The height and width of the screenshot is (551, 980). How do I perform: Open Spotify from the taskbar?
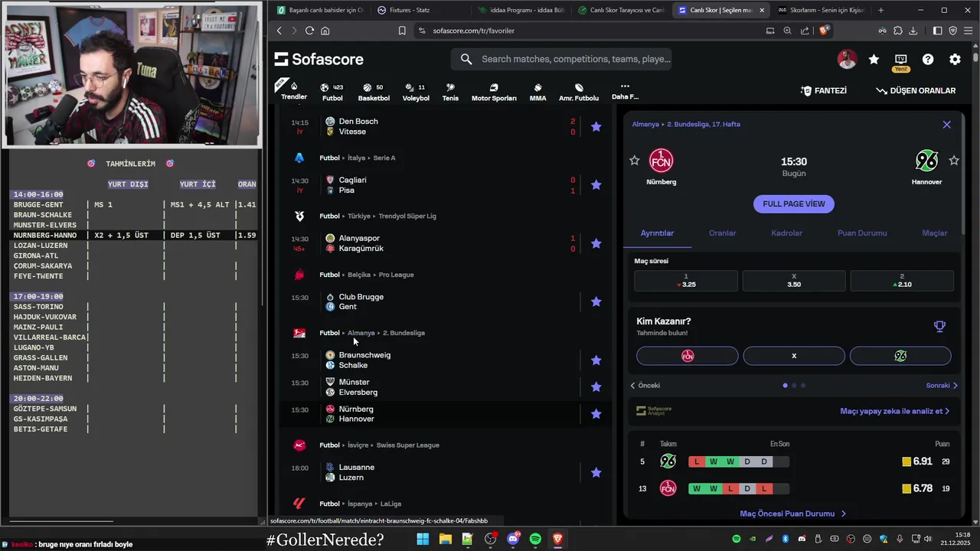(535, 539)
